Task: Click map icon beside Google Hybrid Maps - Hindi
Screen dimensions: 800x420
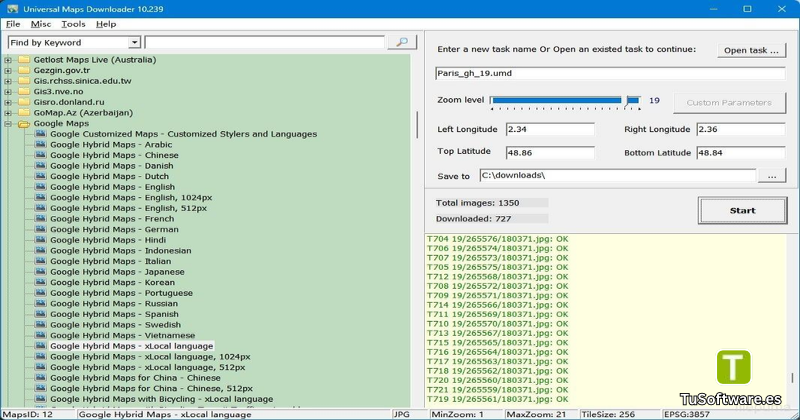Action: pyautogui.click(x=41, y=240)
